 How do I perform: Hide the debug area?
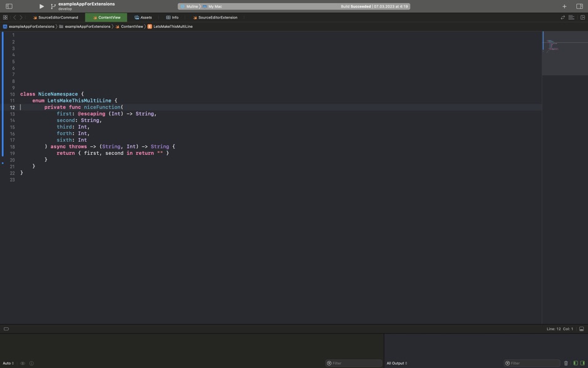(581, 329)
